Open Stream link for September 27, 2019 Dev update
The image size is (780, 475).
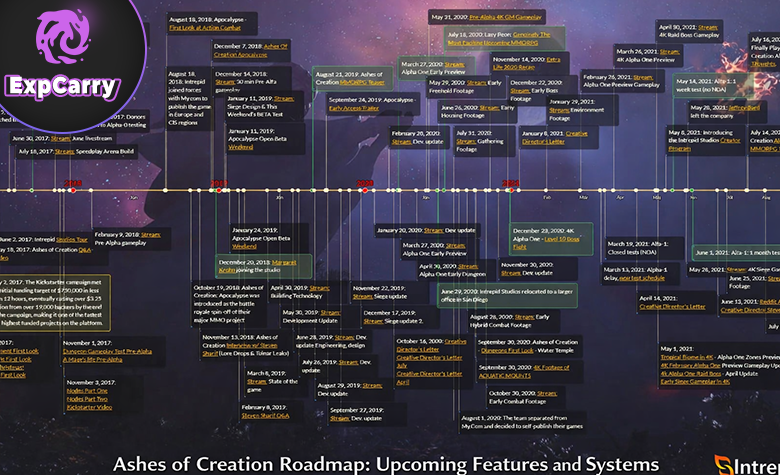click(340, 418)
